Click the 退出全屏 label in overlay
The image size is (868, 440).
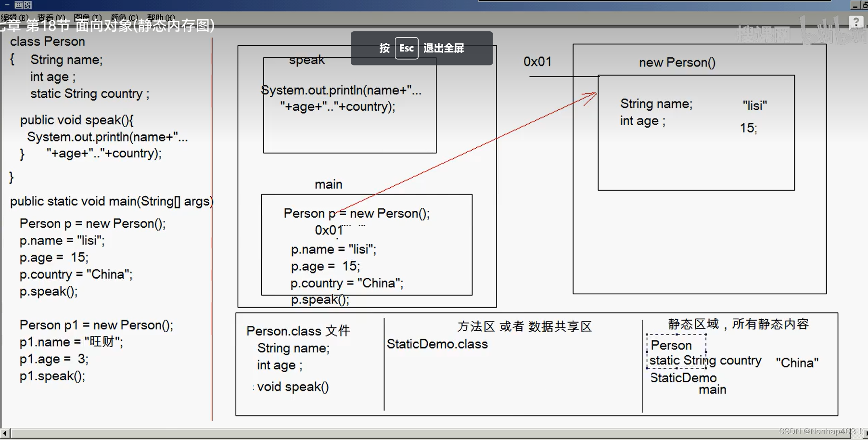point(444,48)
